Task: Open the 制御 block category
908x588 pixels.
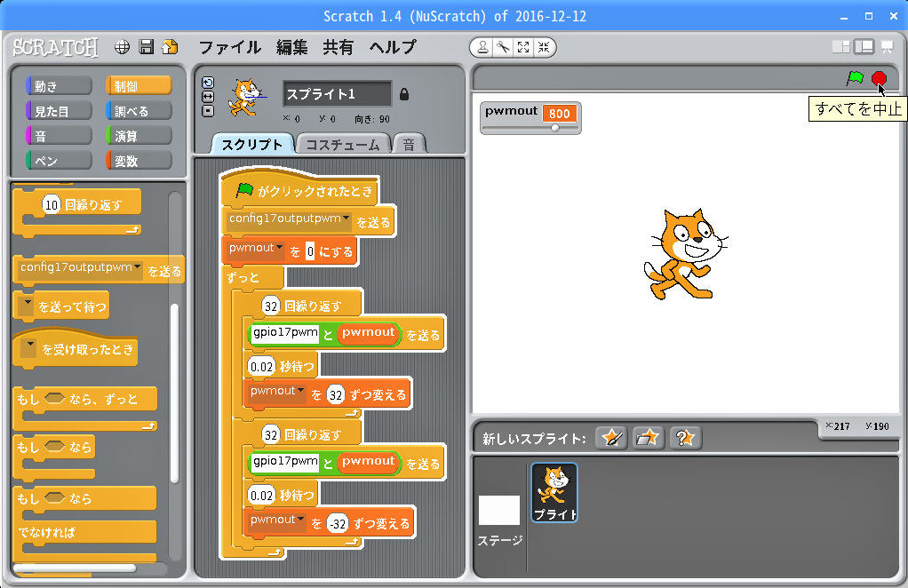Action: coord(139,86)
